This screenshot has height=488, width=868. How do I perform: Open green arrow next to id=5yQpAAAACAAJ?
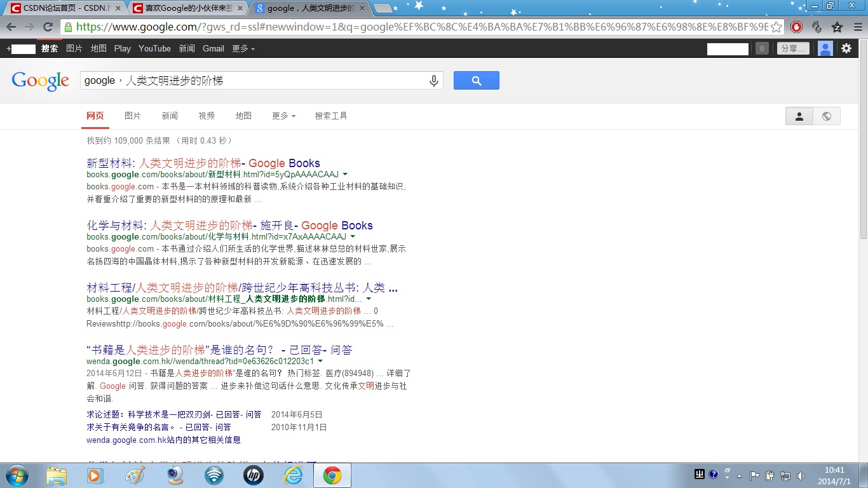345,174
